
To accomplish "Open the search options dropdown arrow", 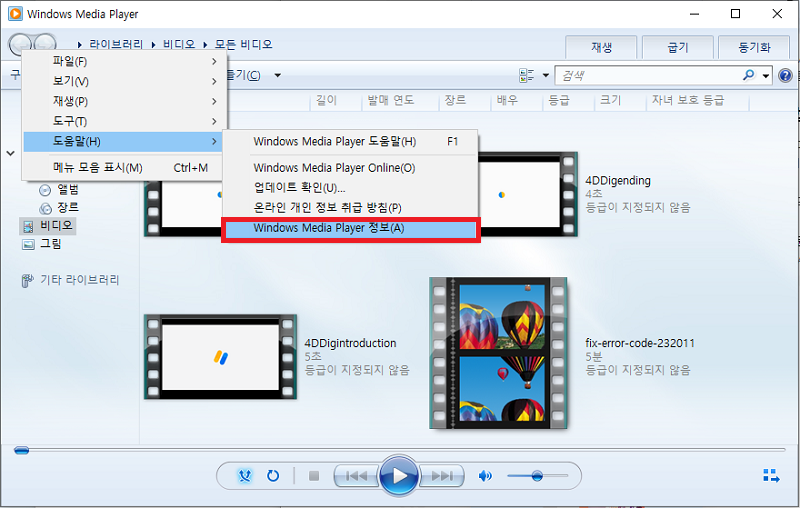I will [765, 76].
